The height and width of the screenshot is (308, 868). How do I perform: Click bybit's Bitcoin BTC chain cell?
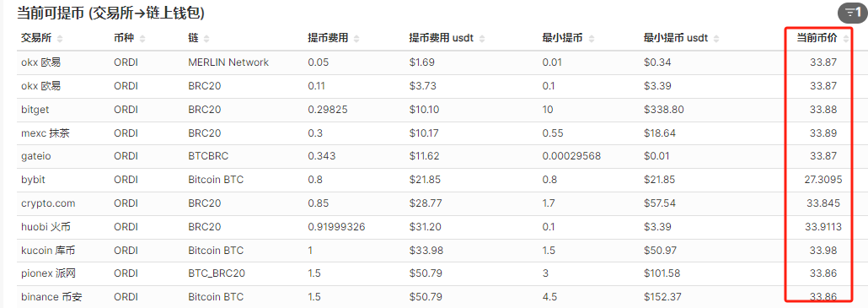(216, 180)
